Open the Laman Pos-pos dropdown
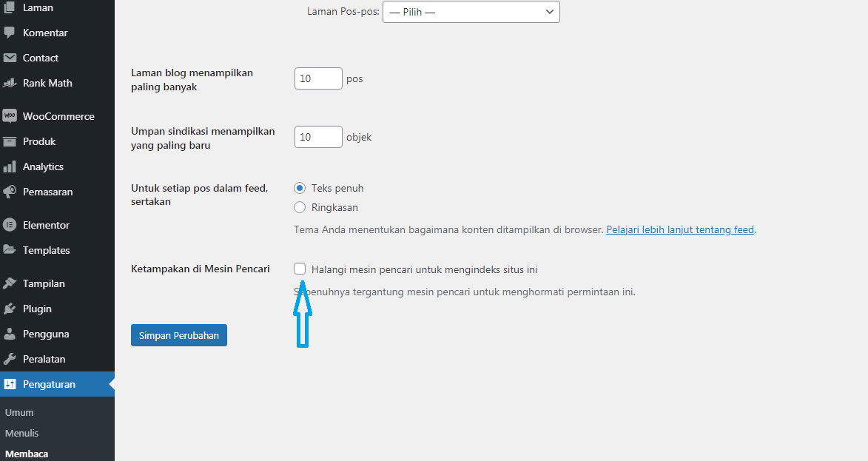The height and width of the screenshot is (461, 868). [x=471, y=12]
